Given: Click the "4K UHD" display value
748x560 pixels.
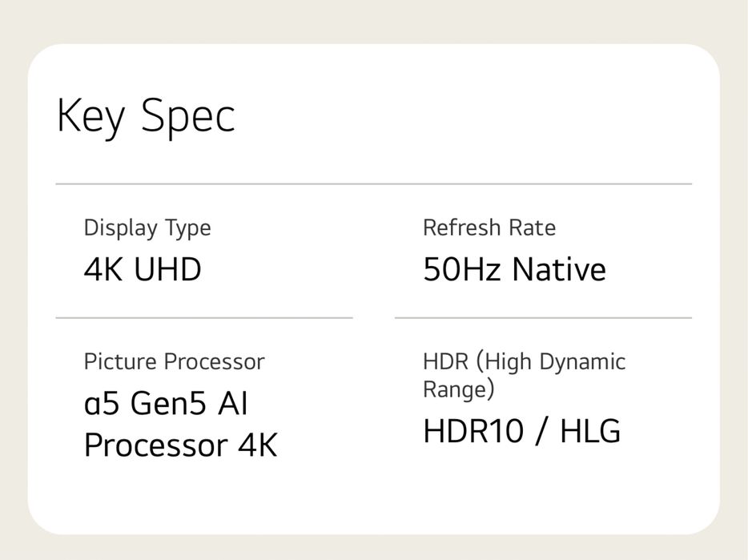Looking at the screenshot, I should click(143, 269).
